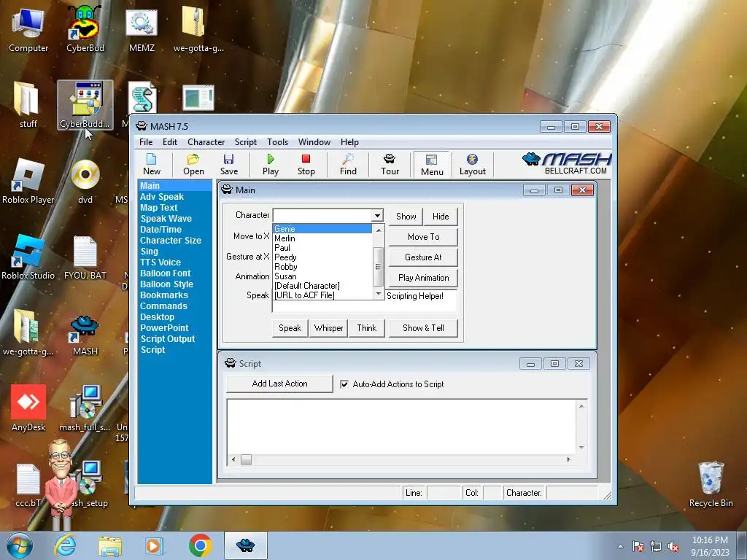Choose Merlin from the character list
Screen dimensions: 747x560
tap(322, 238)
